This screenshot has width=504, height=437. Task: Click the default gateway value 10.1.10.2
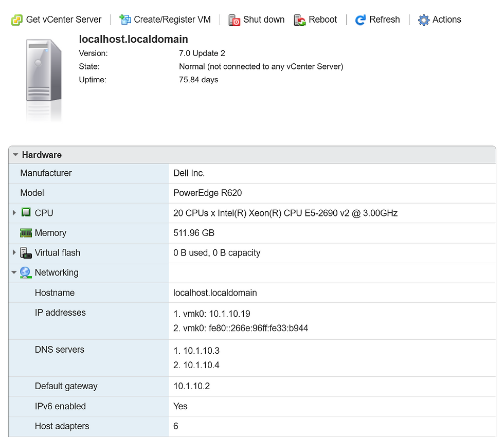(x=191, y=386)
